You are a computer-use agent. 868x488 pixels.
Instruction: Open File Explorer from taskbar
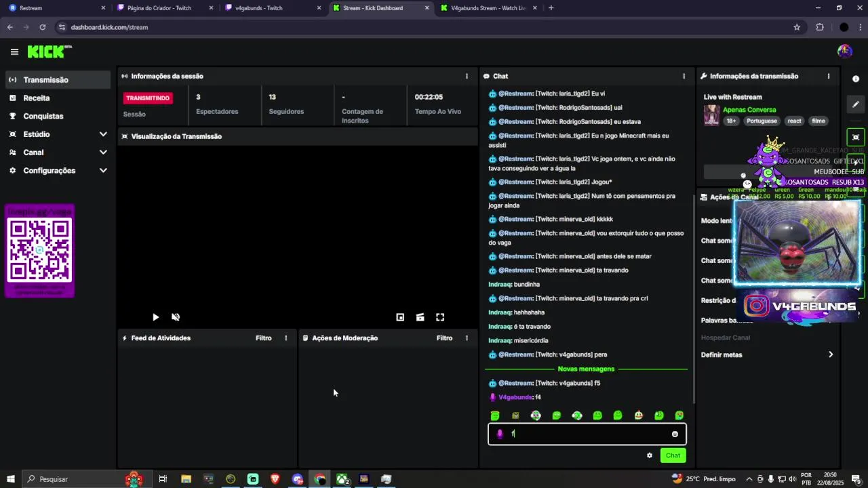pyautogui.click(x=186, y=479)
